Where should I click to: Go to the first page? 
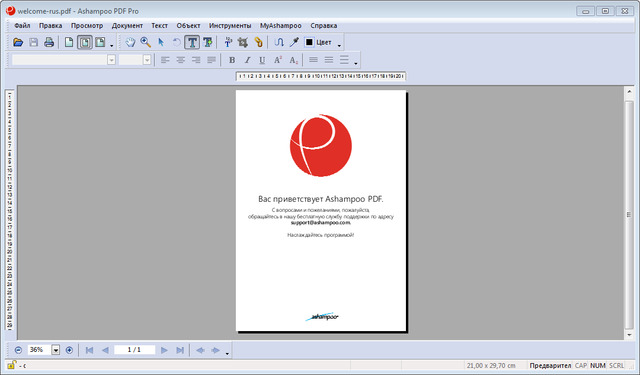click(x=89, y=350)
